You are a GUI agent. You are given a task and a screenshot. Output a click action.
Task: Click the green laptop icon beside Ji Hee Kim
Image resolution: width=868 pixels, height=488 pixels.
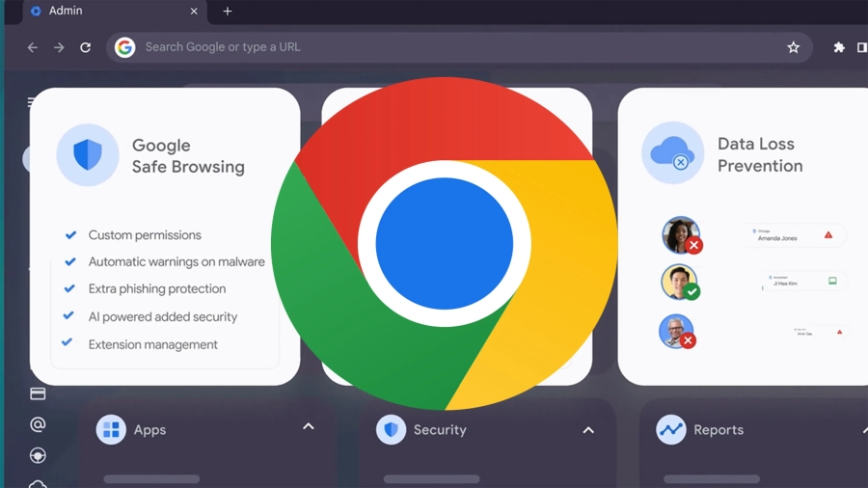click(832, 281)
